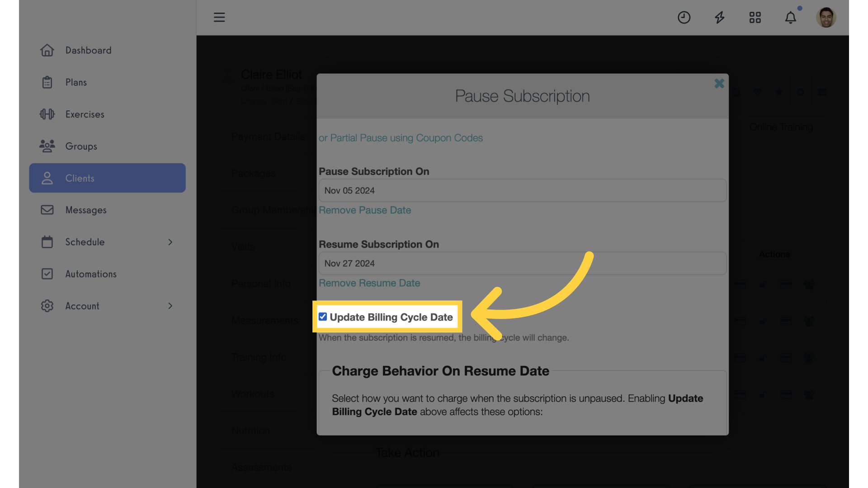
Task: Click the Automations checkbox icon
Action: point(47,274)
